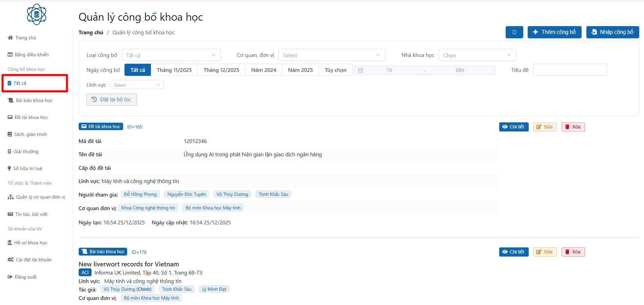The height and width of the screenshot is (305, 644).
Task: Delete publication ID=165 with Xóa
Action: click(573, 127)
